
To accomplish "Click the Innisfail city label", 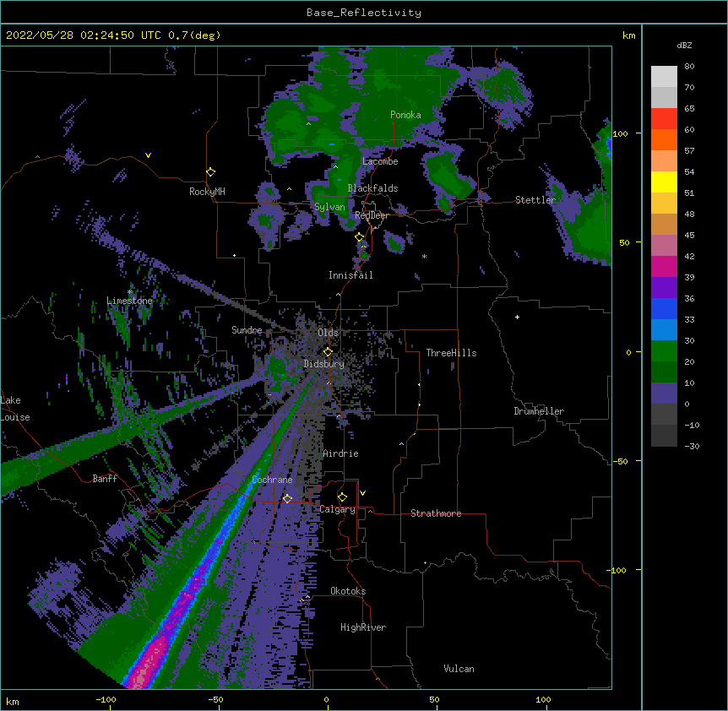I will click(x=350, y=275).
